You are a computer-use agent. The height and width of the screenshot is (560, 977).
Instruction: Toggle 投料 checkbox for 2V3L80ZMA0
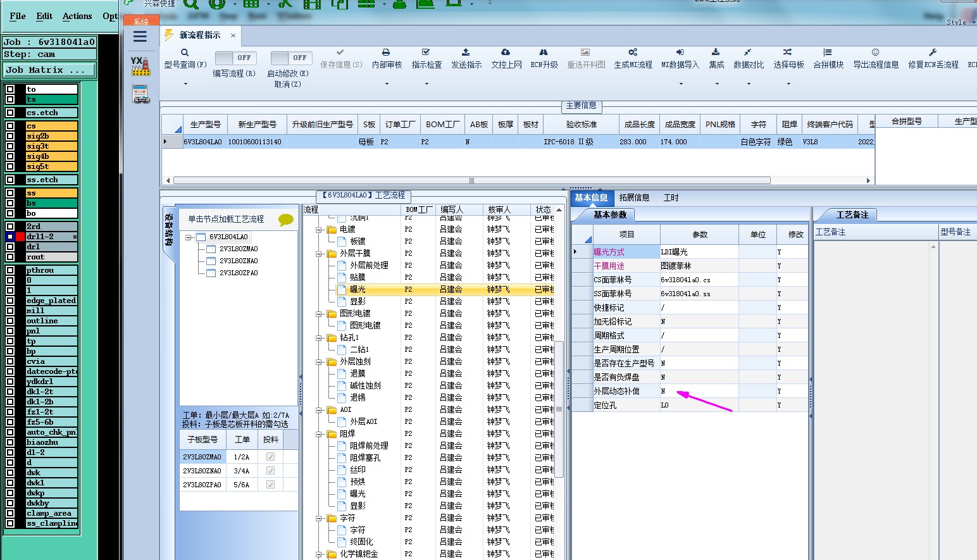pos(270,457)
